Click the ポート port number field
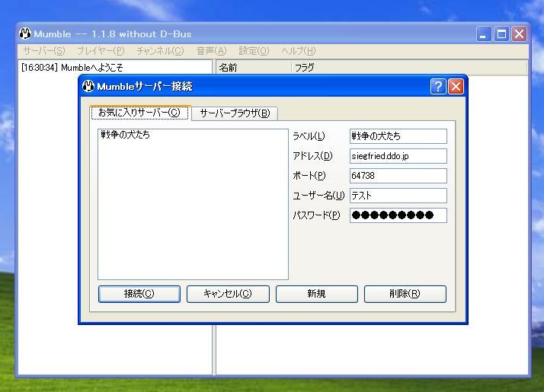 tap(398, 176)
